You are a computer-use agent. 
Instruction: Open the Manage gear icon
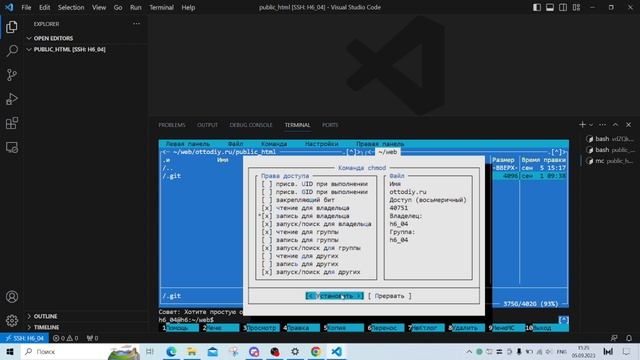pos(12,321)
